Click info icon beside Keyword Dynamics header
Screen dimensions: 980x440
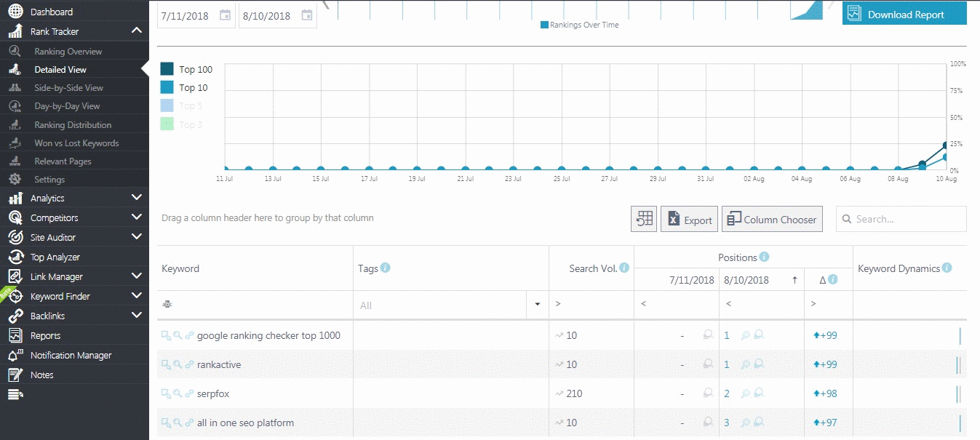(947, 268)
